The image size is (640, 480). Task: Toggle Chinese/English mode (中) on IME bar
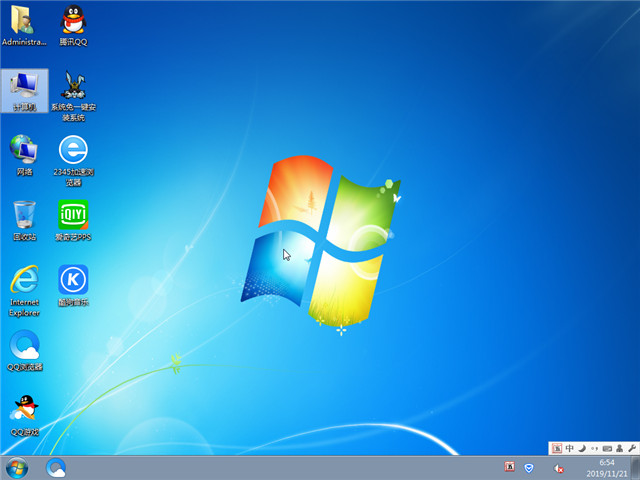click(569, 449)
